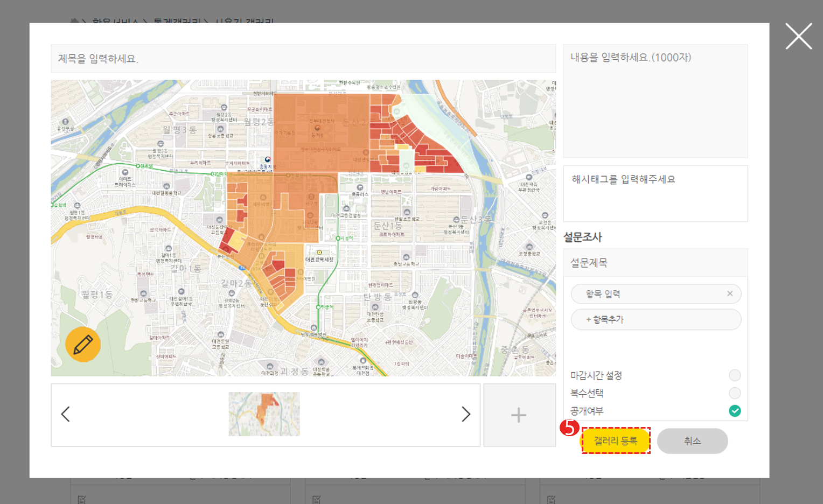Close the gallery dialog with the X
Viewport: 823px width, 504px height.
click(x=798, y=37)
